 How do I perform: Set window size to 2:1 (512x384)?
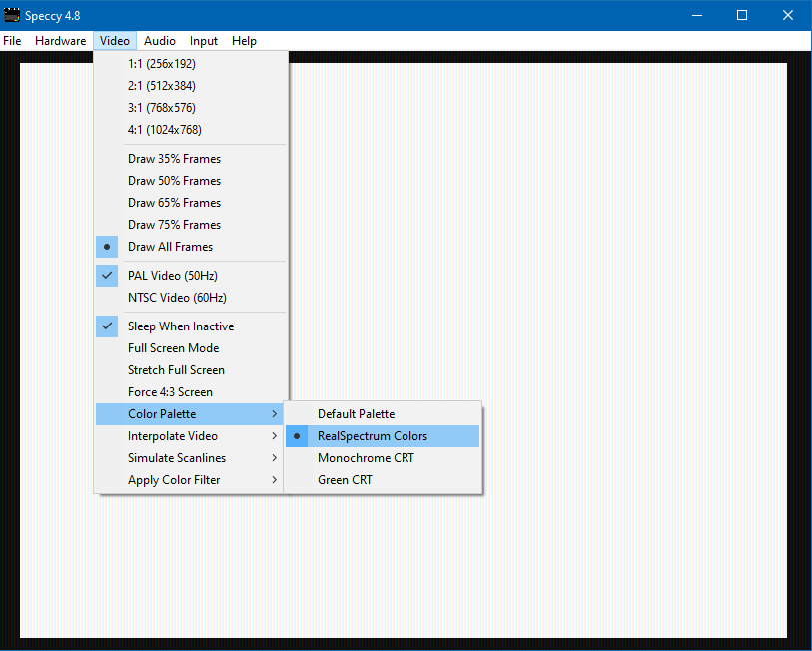pos(191,86)
